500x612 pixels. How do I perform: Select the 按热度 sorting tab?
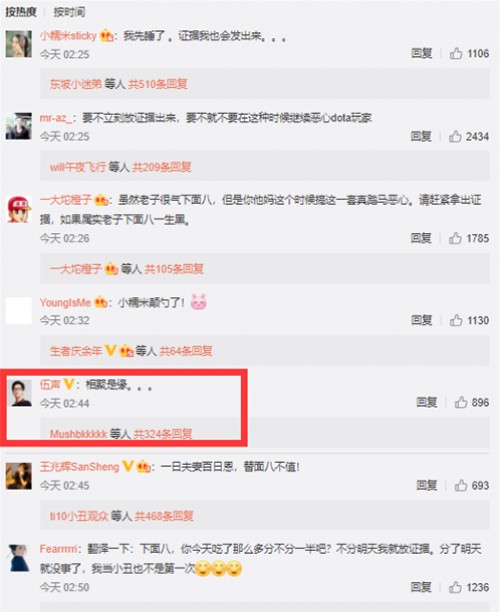[20, 12]
